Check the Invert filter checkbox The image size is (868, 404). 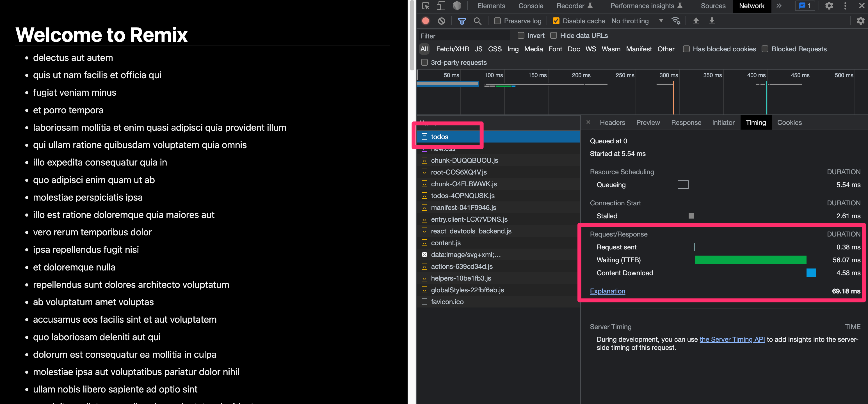pos(521,35)
